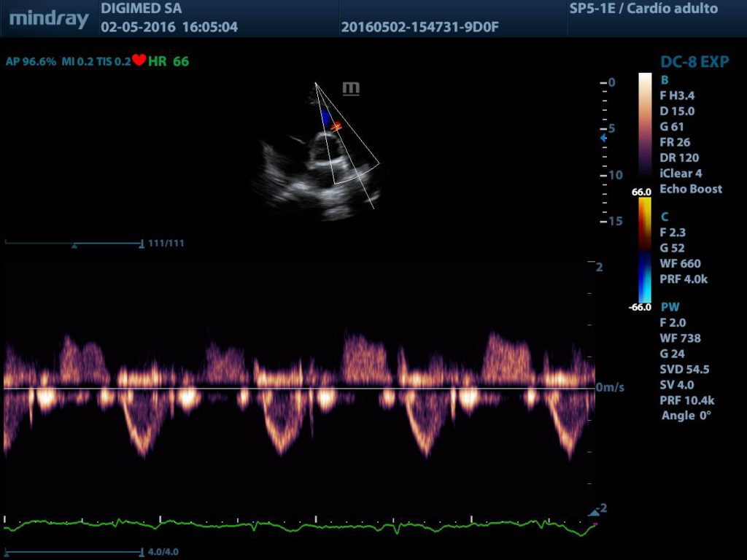Click the PW PRF 10.4k parameter

click(686, 400)
